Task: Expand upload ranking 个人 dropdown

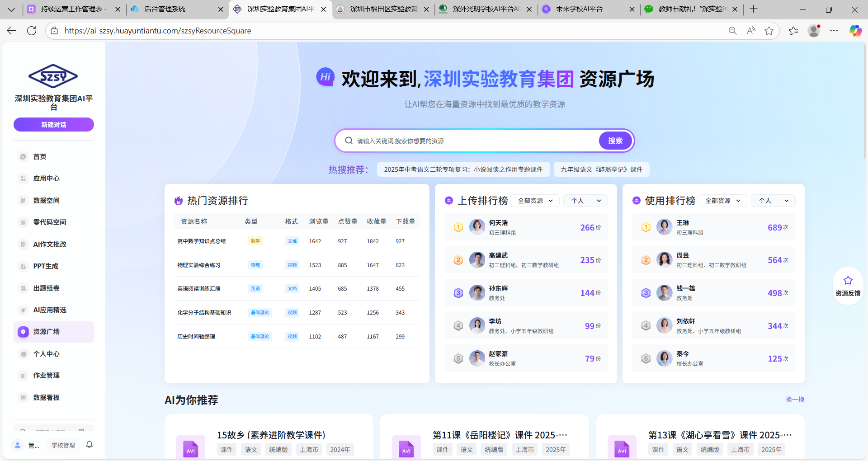Action: [x=585, y=201]
